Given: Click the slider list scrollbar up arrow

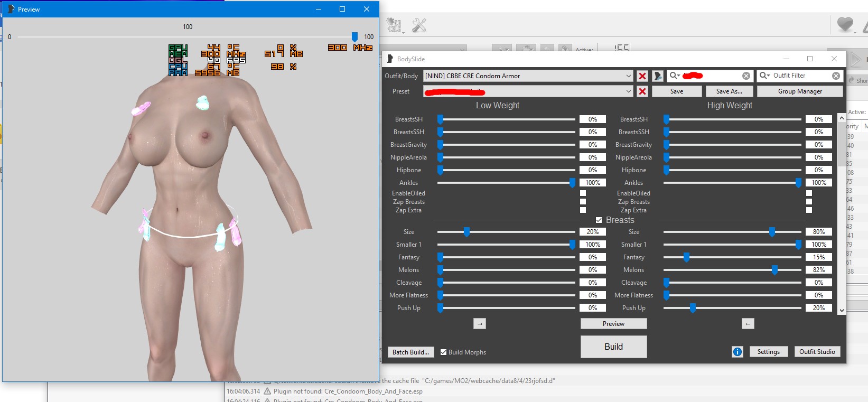Looking at the screenshot, I should 842,118.
